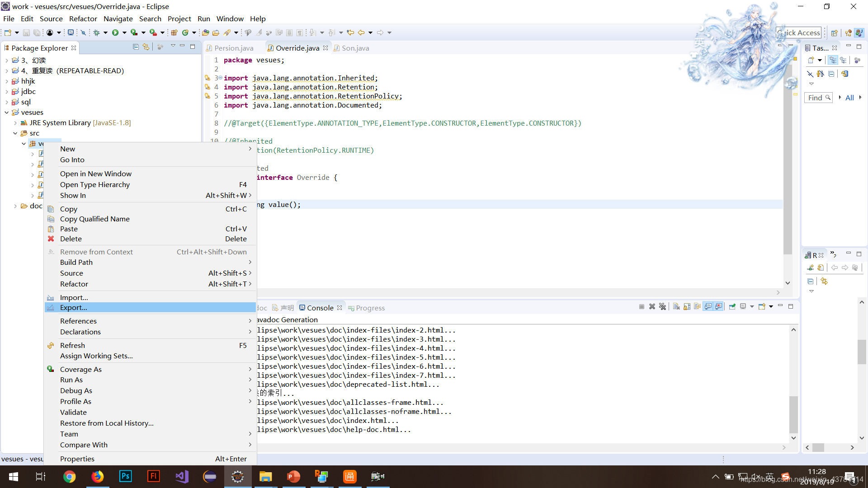Collapse All in Package Explorer toolbar
868x488 pixels.
click(x=136, y=47)
